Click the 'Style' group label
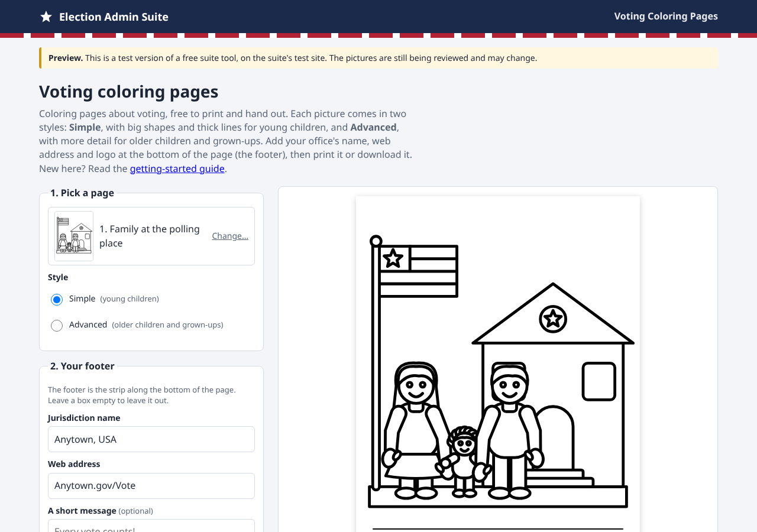This screenshot has width=757, height=532. [x=58, y=277]
